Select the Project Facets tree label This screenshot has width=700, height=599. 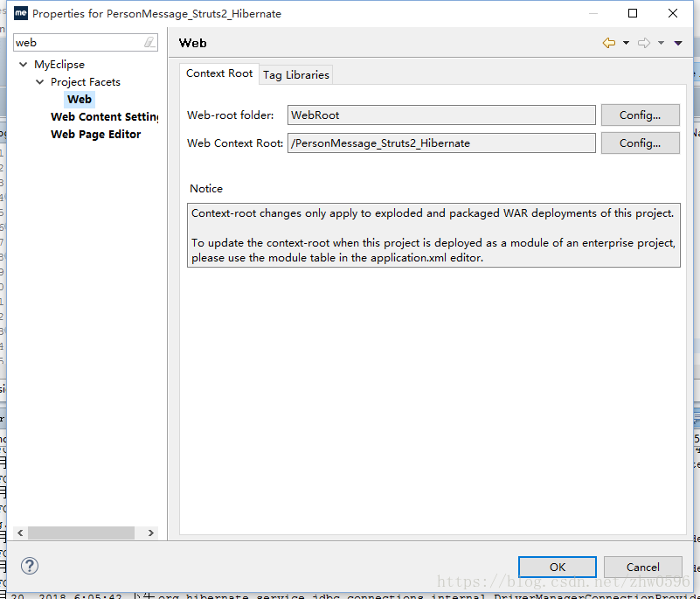click(86, 81)
